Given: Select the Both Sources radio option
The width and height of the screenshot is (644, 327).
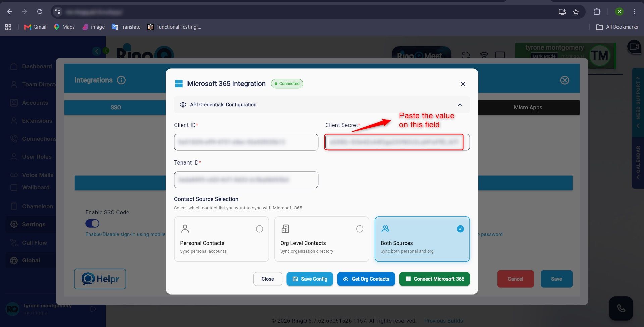Looking at the screenshot, I should pos(460,229).
